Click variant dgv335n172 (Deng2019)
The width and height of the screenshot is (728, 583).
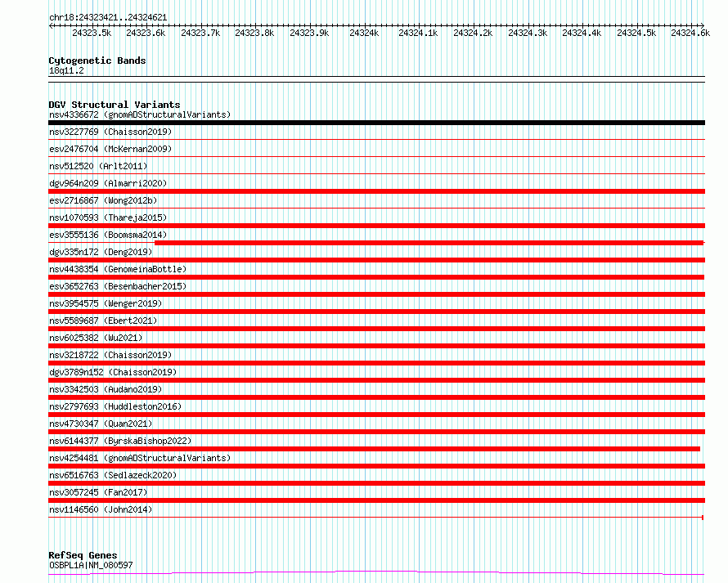pos(101,252)
